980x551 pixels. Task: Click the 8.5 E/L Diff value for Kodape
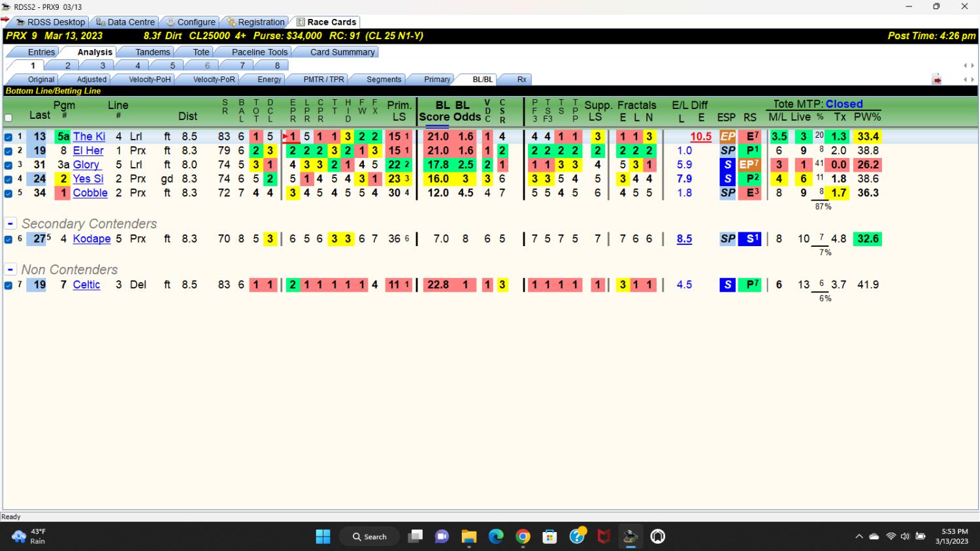(684, 239)
